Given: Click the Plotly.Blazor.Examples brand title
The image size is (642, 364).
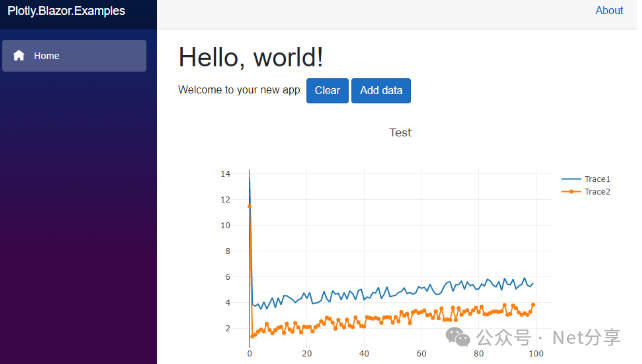Looking at the screenshot, I should tap(66, 11).
